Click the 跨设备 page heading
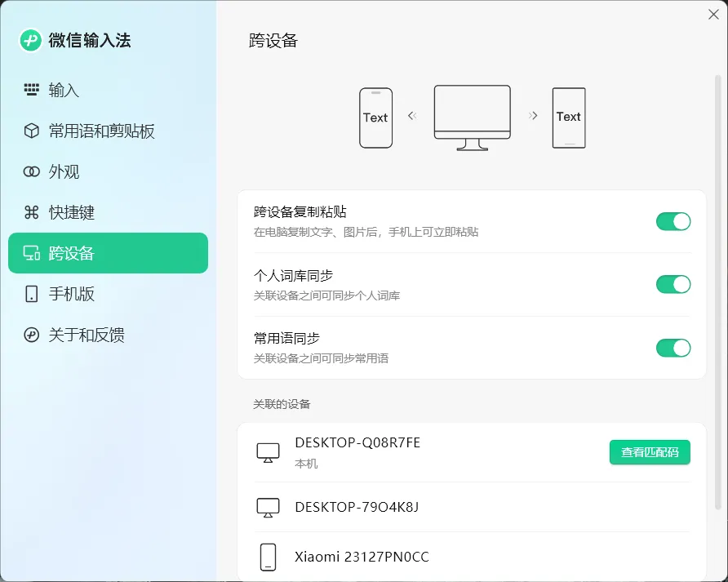 coord(273,41)
